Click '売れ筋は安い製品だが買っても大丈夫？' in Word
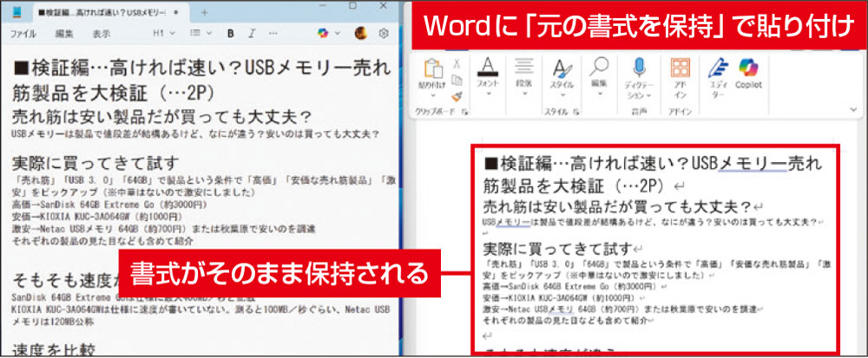The height and width of the screenshot is (358, 868). (x=617, y=207)
